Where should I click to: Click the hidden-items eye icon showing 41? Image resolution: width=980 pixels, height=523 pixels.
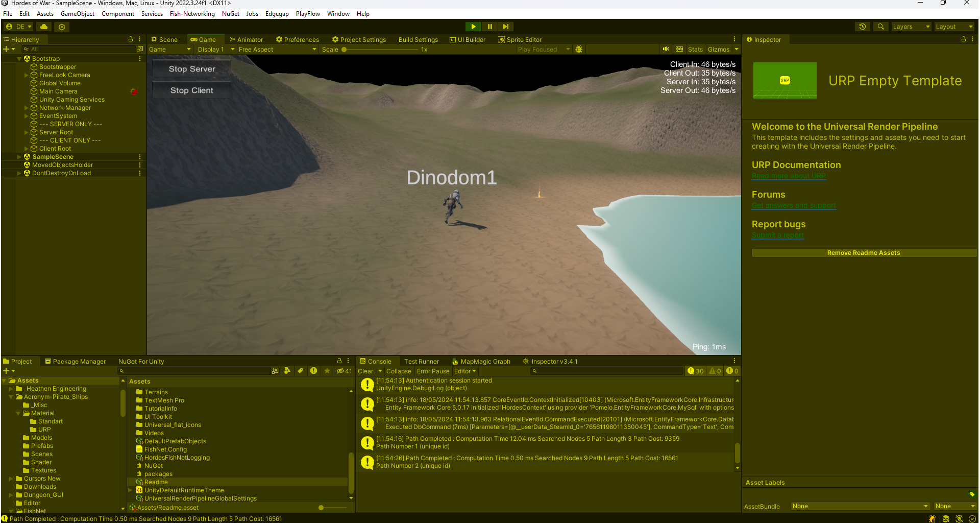tap(342, 371)
